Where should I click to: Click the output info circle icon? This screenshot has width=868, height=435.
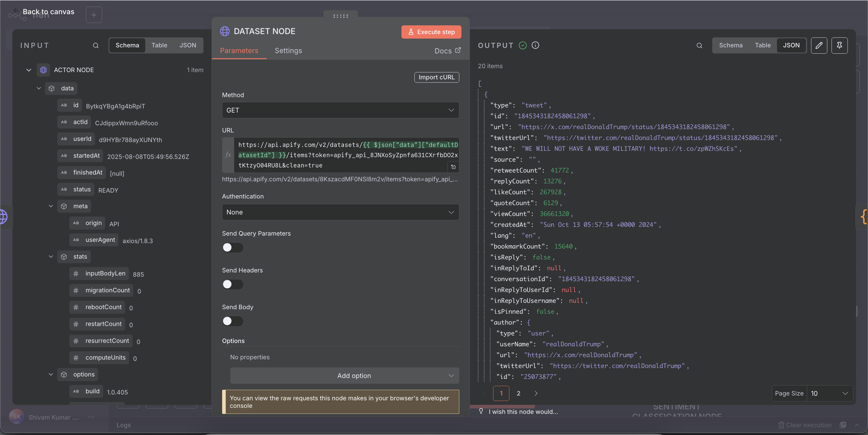click(535, 45)
